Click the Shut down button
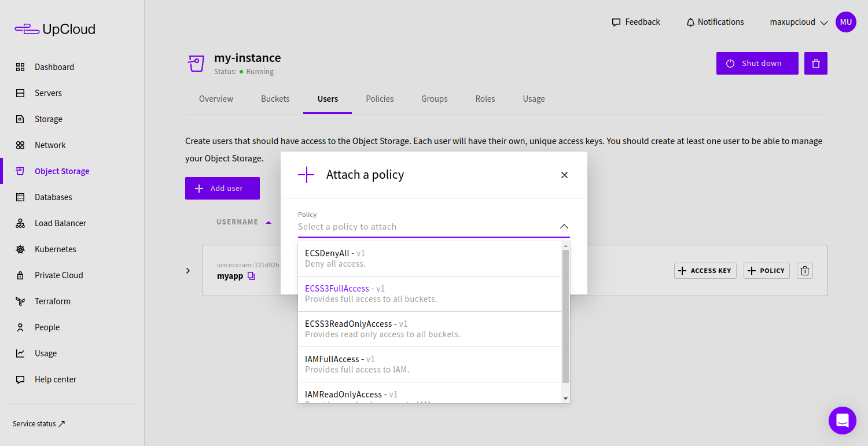Viewport: 868px width, 446px height. click(x=757, y=64)
